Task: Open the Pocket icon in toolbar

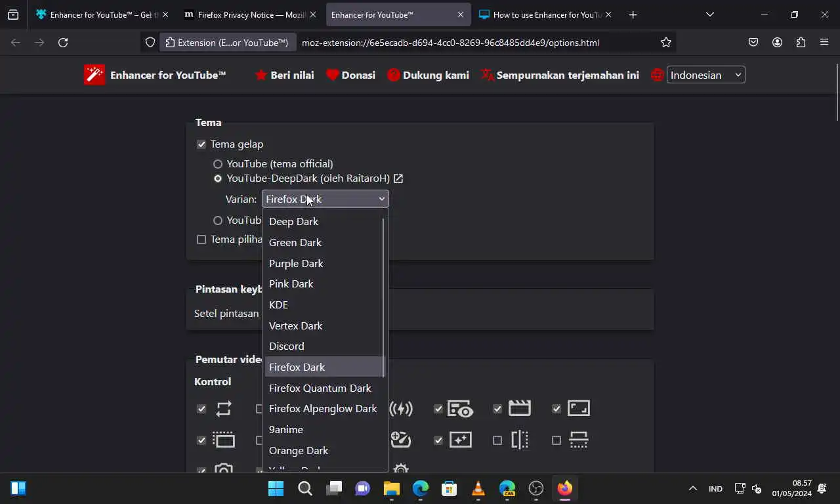Action: (753, 42)
